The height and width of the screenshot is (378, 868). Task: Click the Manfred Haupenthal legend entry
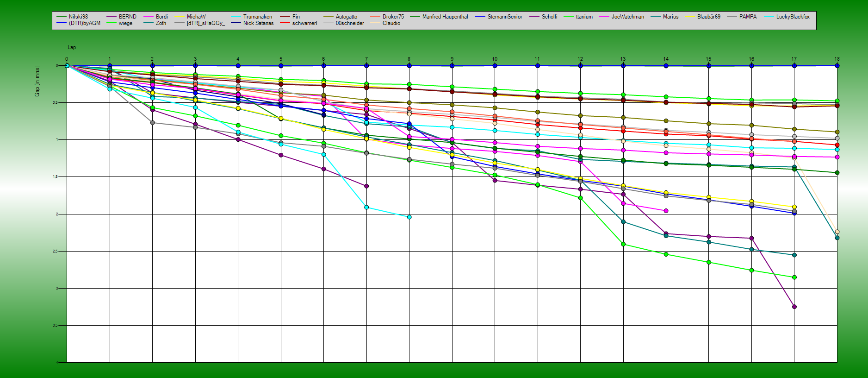click(439, 17)
